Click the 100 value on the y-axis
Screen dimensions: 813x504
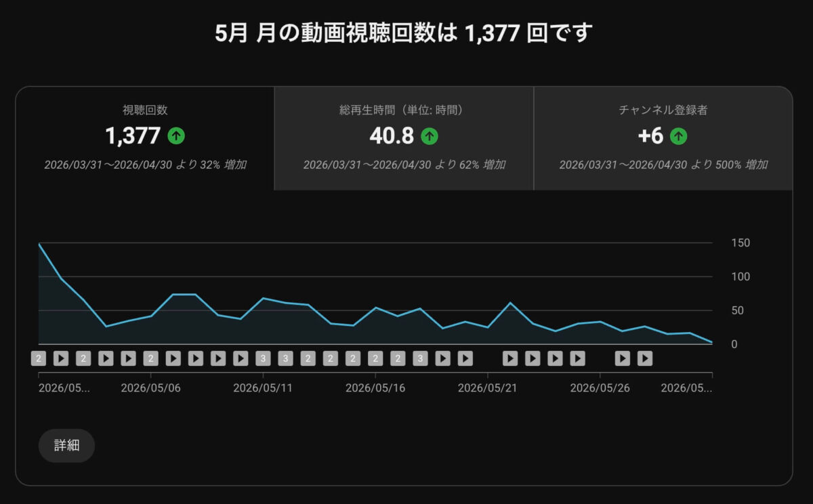(x=741, y=276)
